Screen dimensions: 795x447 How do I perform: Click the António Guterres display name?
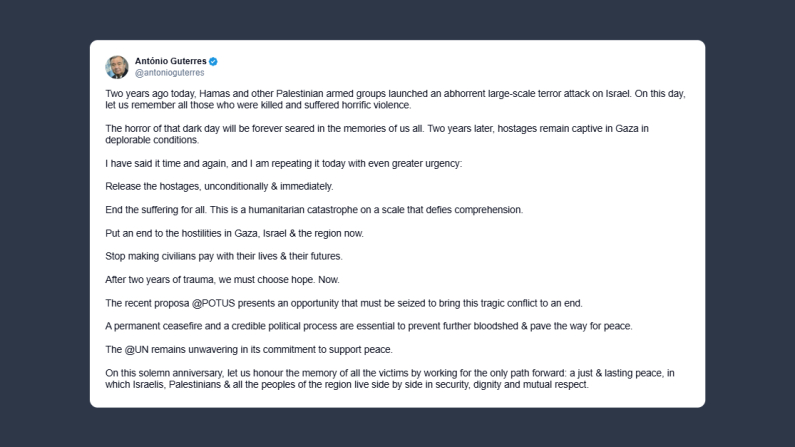170,62
